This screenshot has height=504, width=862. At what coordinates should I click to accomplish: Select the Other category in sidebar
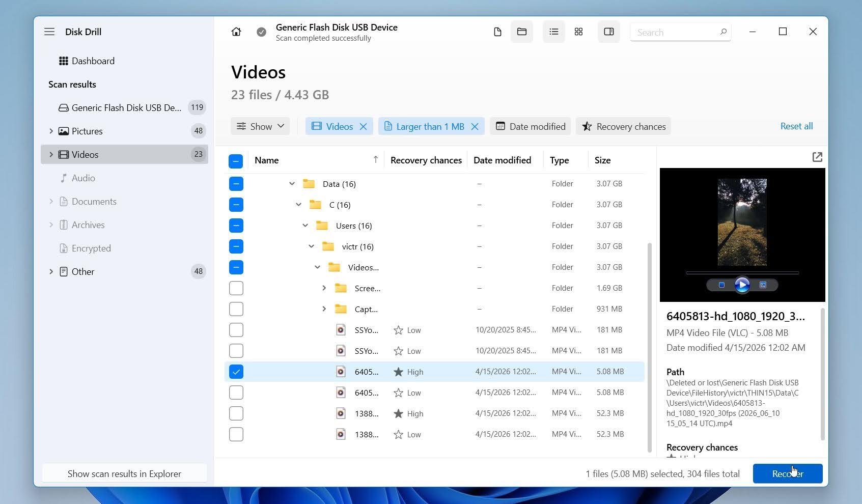[x=124, y=272]
